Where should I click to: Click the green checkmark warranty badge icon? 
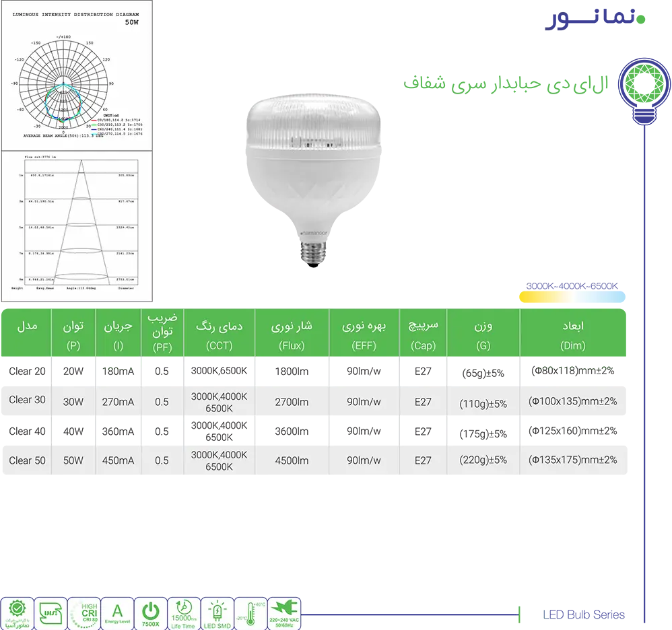(17, 613)
